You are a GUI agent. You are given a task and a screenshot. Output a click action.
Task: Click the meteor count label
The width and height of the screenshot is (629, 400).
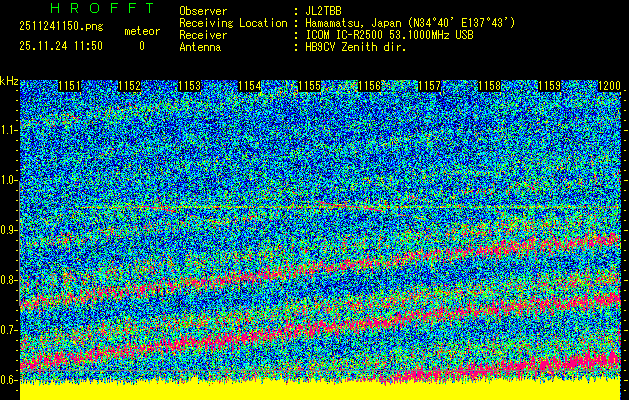[x=141, y=32]
